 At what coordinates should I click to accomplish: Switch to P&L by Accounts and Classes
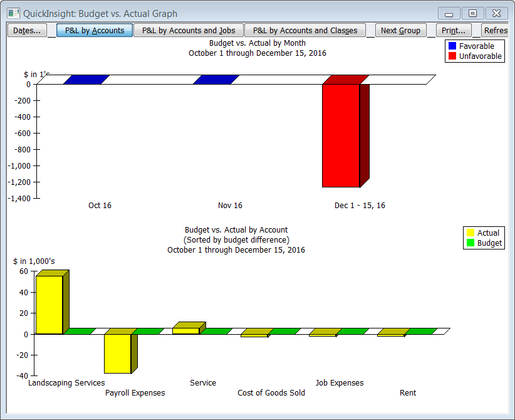pos(305,30)
